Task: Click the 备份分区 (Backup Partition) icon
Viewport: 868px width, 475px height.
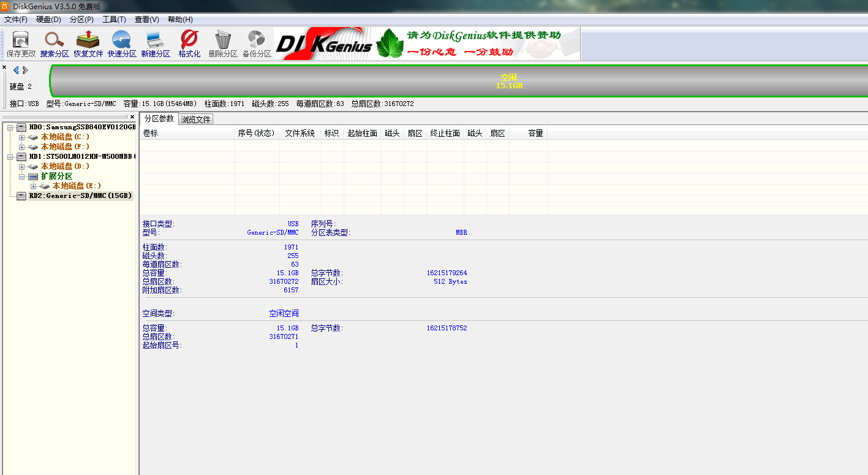Action: pos(257,44)
